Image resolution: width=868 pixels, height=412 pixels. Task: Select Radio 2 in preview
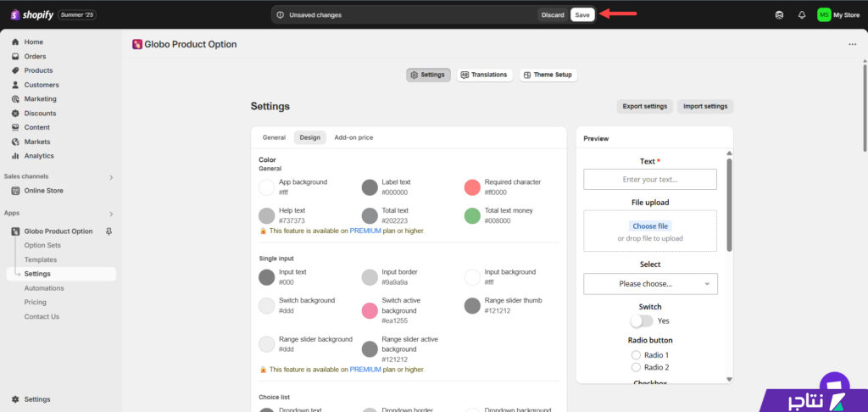pyautogui.click(x=636, y=367)
